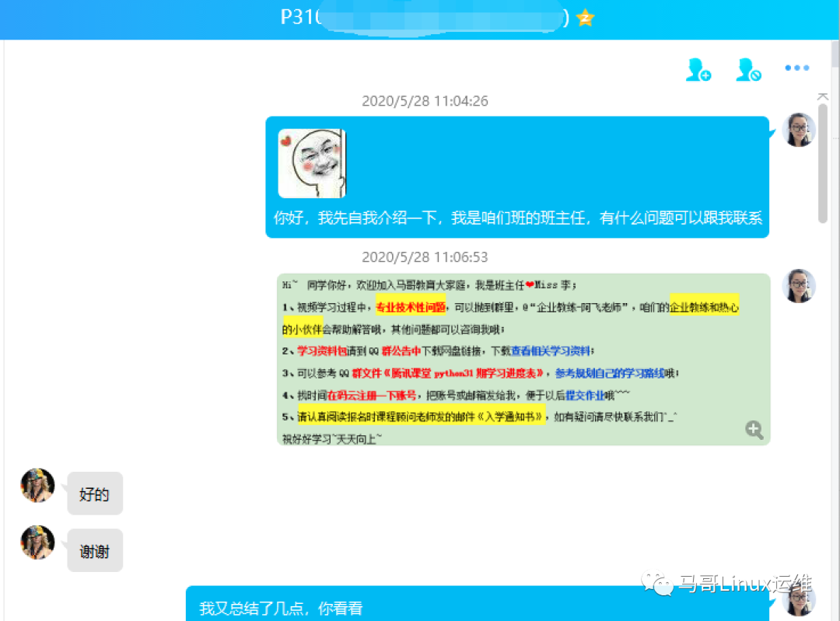Open the meme sticker image in the blue message
This screenshot has width=840, height=621.
[x=310, y=162]
